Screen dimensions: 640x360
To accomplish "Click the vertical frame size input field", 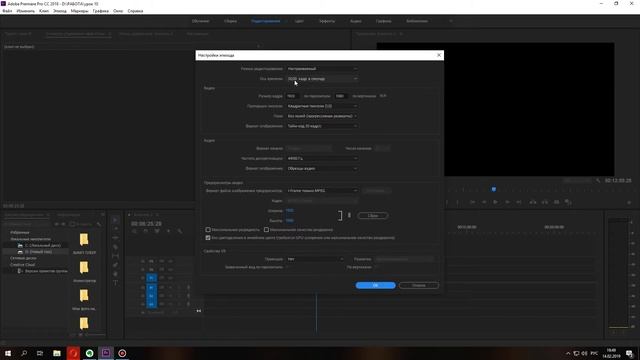I will (340, 96).
